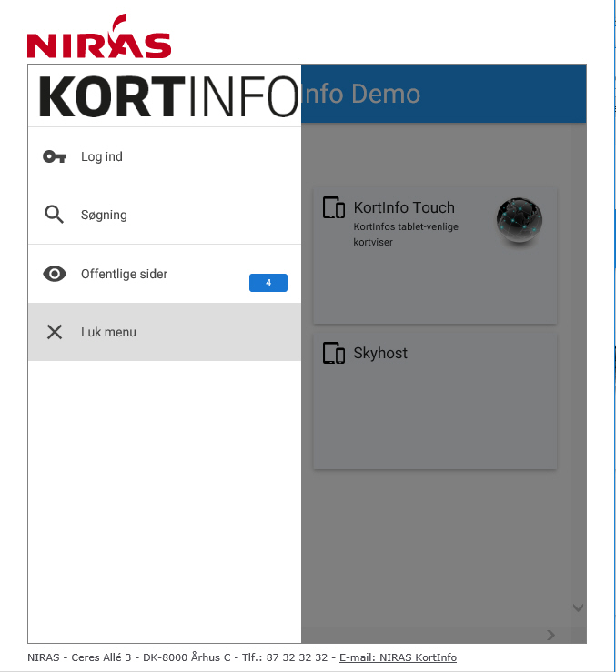Click the X icon beside Luk menu

pyautogui.click(x=55, y=332)
